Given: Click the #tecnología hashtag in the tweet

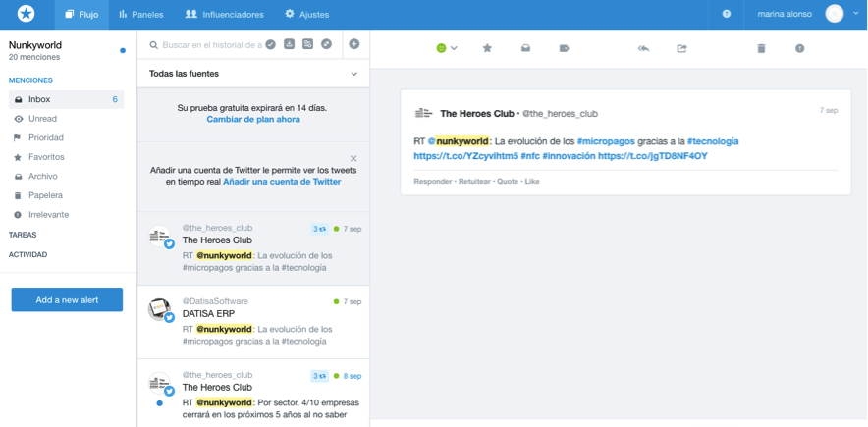Looking at the screenshot, I should (713, 141).
